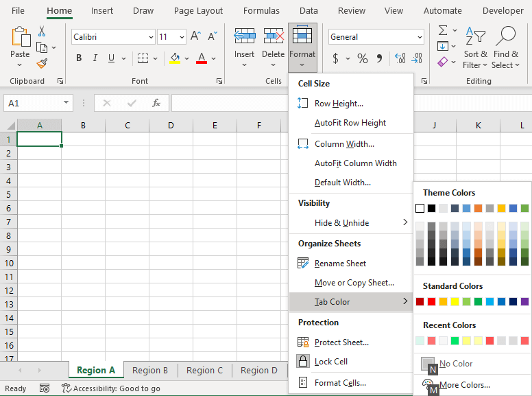Apply the red font color A

(x=202, y=58)
